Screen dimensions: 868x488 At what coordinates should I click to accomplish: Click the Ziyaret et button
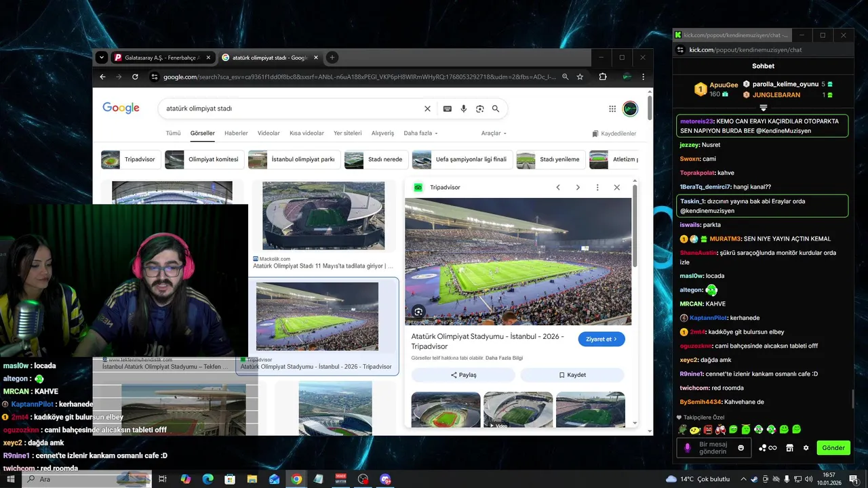[x=601, y=339]
